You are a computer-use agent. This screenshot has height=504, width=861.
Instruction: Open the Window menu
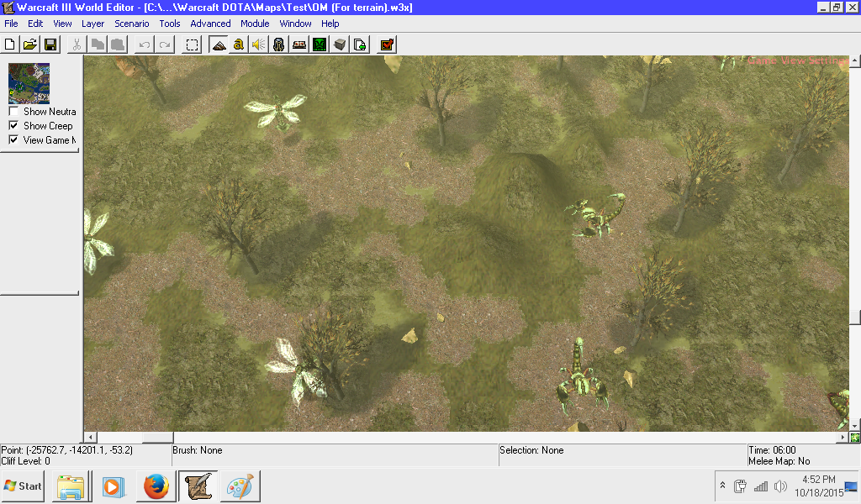click(x=295, y=24)
